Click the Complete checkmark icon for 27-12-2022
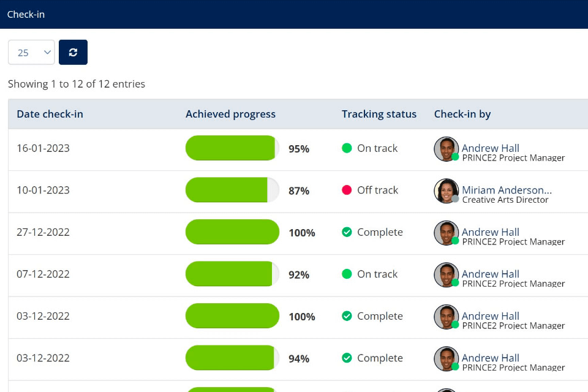Image resolution: width=588 pixels, height=392 pixels. (347, 232)
